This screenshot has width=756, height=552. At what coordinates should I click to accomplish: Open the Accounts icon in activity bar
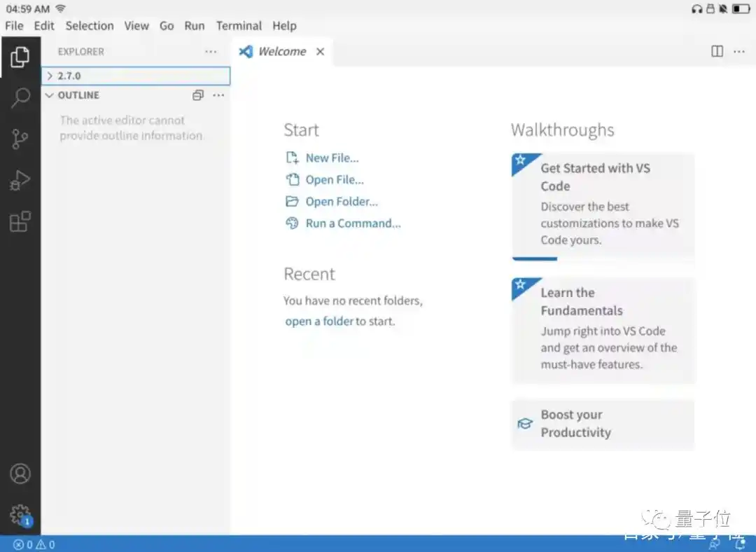point(20,474)
